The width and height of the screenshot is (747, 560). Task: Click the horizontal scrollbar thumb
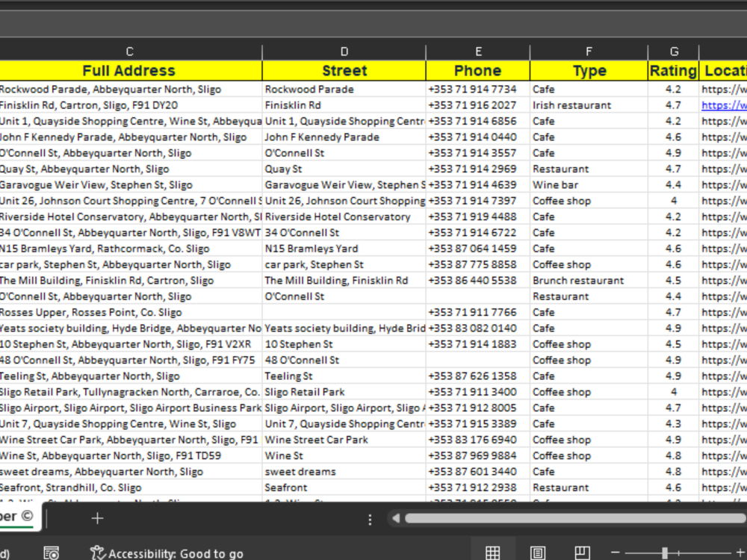click(x=575, y=517)
